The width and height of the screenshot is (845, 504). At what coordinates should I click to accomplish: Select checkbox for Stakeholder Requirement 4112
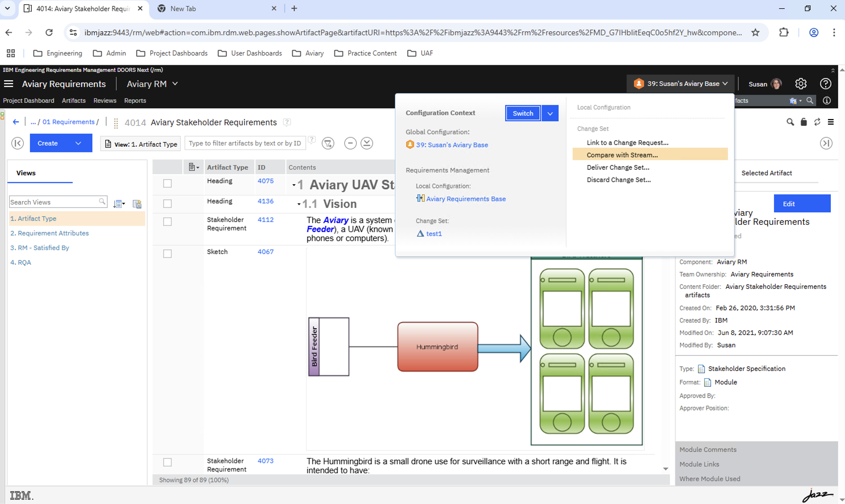[167, 222]
